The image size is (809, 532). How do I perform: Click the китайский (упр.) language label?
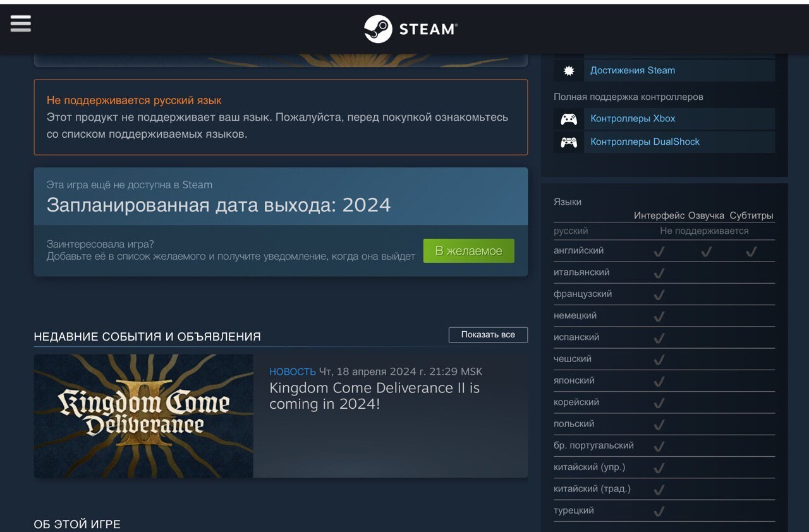point(590,467)
